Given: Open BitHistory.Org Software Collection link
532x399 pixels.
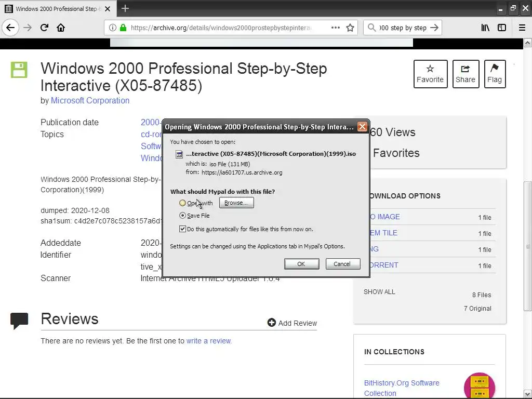Looking at the screenshot, I should tap(402, 388).
